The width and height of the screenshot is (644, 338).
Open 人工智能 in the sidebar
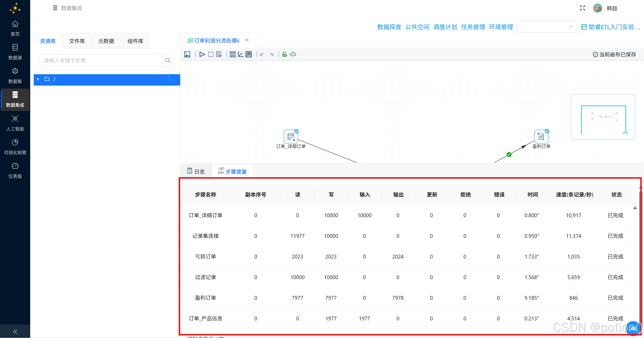[x=15, y=123]
